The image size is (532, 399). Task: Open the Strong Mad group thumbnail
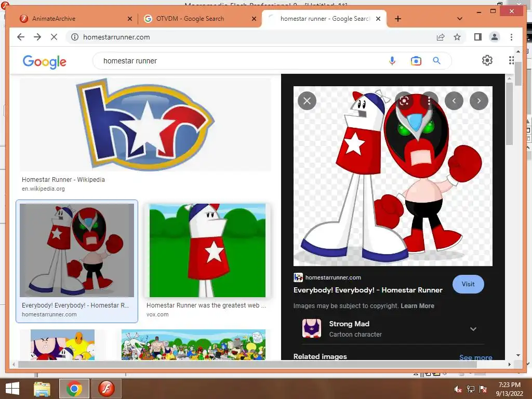(62, 344)
